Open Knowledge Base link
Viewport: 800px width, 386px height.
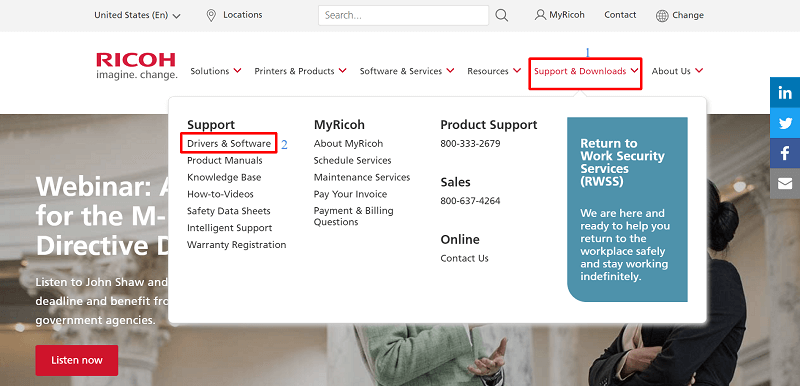coord(224,177)
